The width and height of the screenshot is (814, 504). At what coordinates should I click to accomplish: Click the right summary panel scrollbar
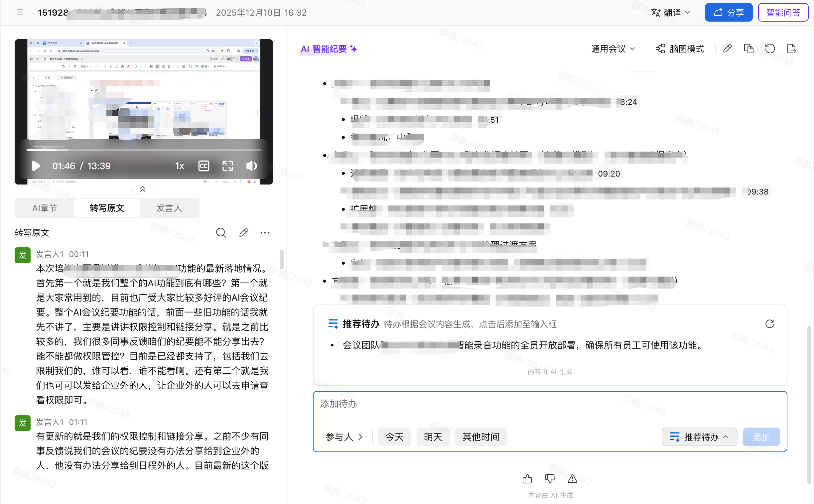809,405
